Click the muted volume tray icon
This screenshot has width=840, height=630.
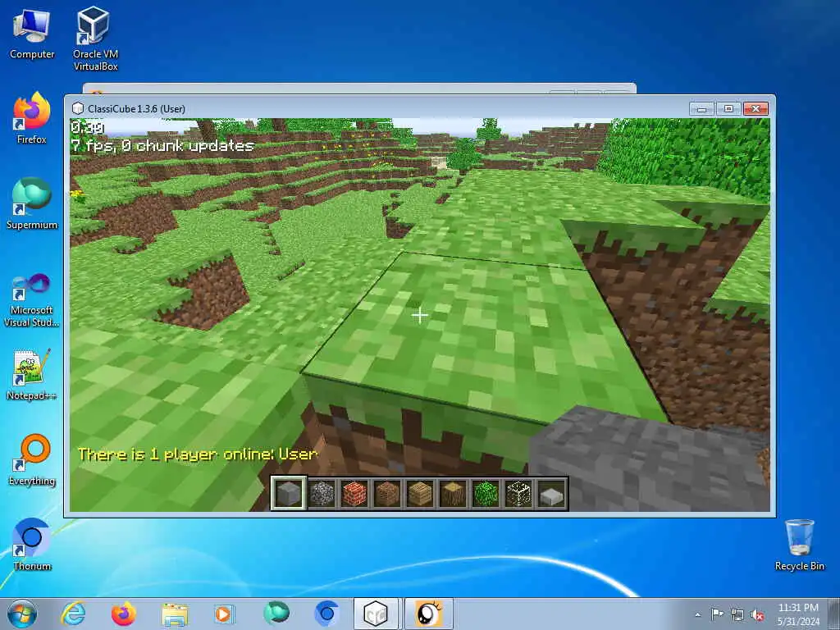tap(757, 614)
